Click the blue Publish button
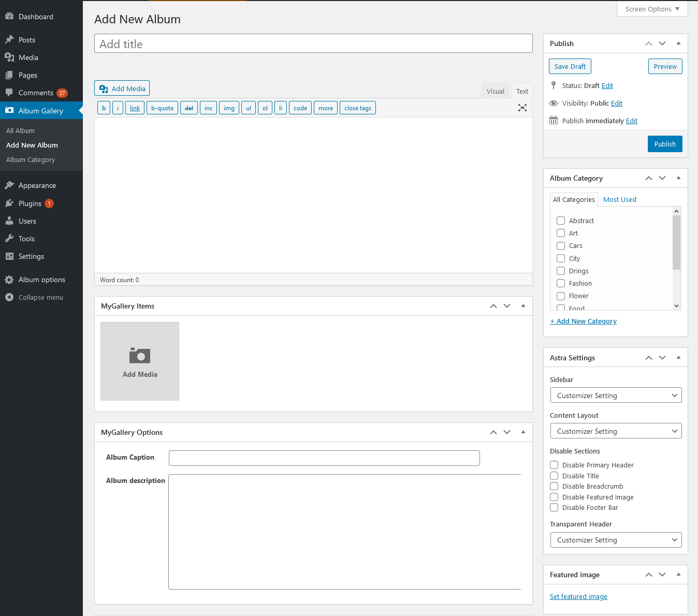Screen dimensions: 698x616 click(665, 144)
